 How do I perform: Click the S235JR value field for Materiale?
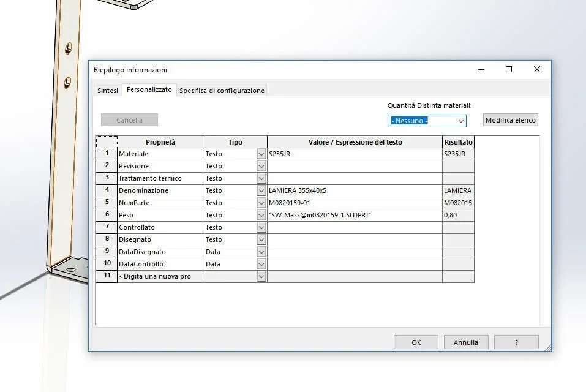point(355,154)
